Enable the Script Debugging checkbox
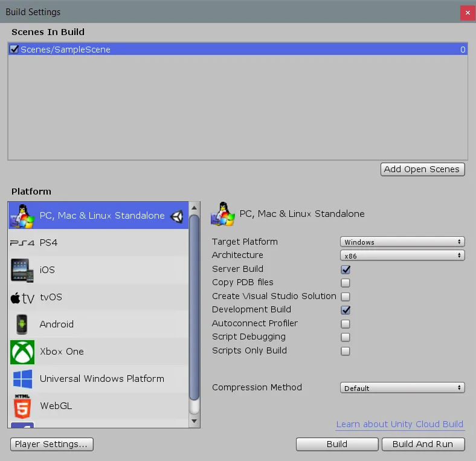 pos(346,337)
